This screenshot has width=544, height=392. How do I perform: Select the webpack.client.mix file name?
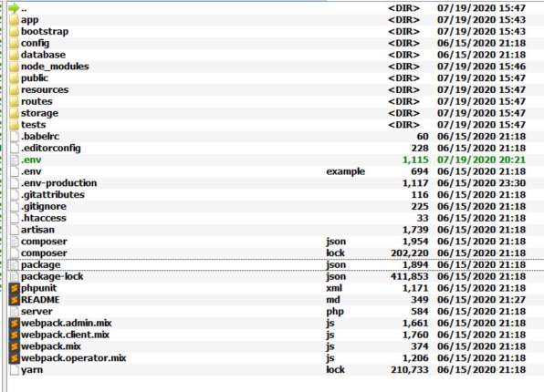click(65, 335)
